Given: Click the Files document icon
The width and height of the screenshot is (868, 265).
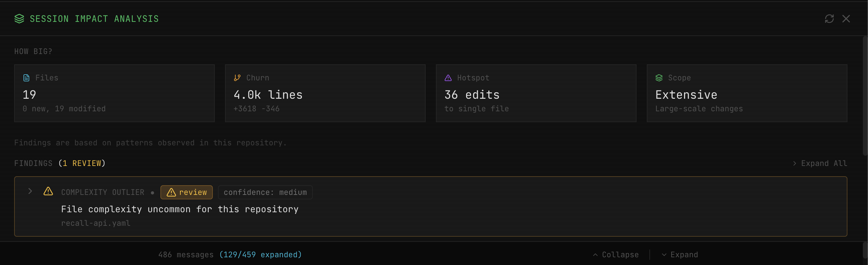Looking at the screenshot, I should pyautogui.click(x=26, y=78).
